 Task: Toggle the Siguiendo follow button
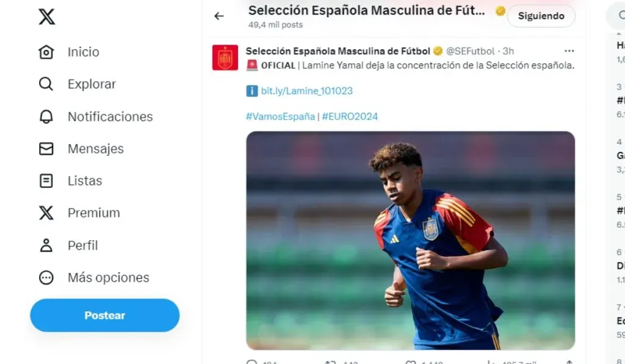(x=541, y=16)
